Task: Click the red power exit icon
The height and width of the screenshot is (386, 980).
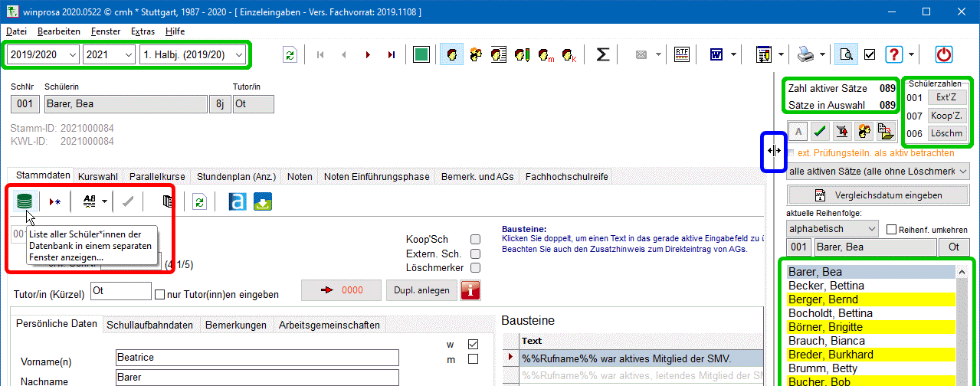Action: click(x=944, y=54)
